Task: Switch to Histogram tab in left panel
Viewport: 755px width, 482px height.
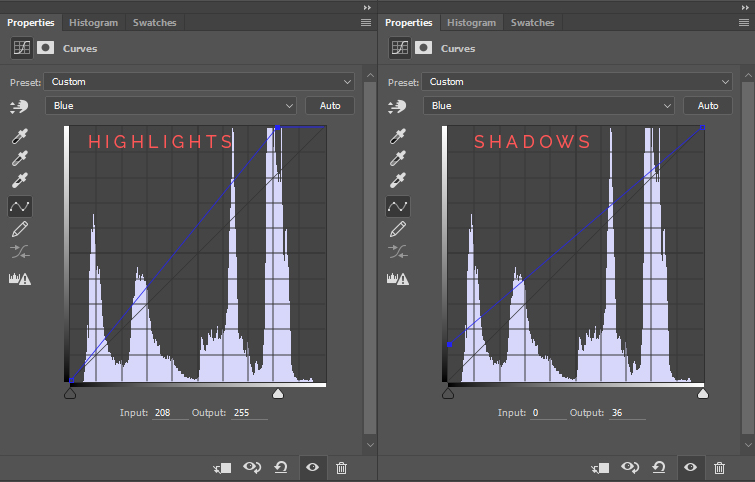Action: click(93, 23)
